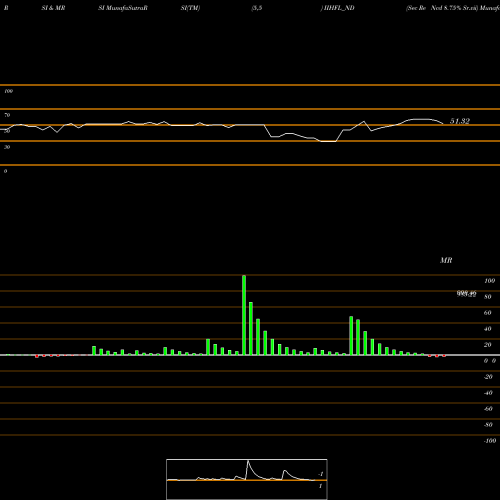Click the MR panel title label
The image size is (500, 500).
[x=446, y=260]
